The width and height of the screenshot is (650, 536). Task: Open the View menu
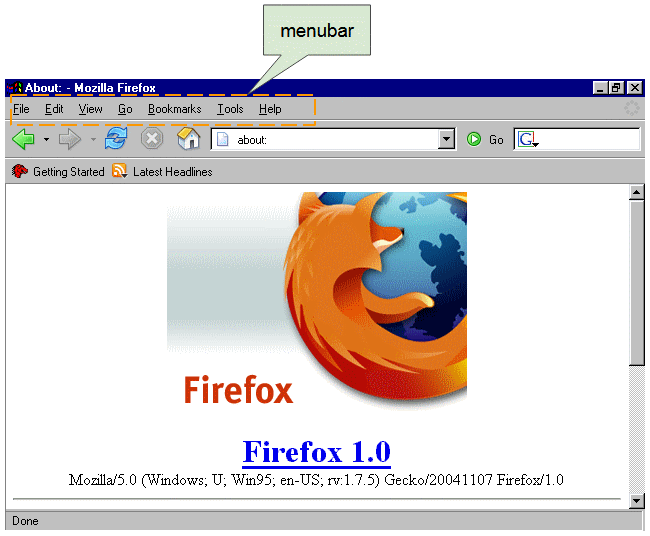pyautogui.click(x=90, y=109)
